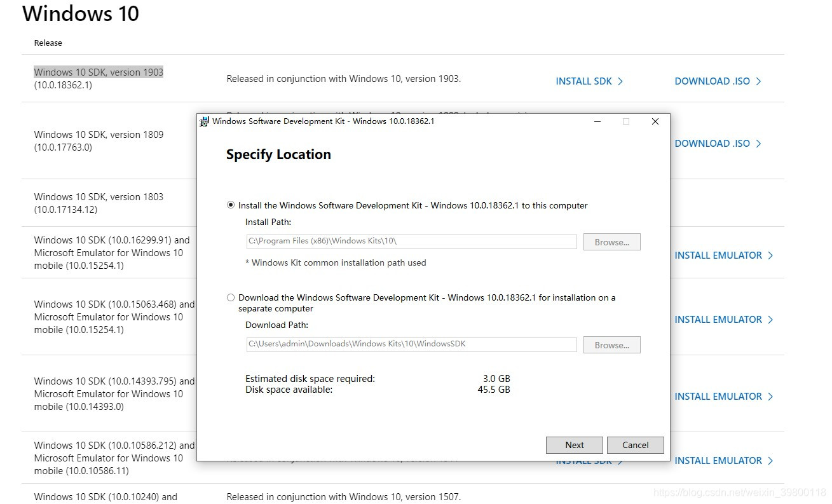Click 'Windows 10 SDK (10.0.10240)' row text
Image resolution: width=832 pixels, height=504 pixels.
[106, 497]
